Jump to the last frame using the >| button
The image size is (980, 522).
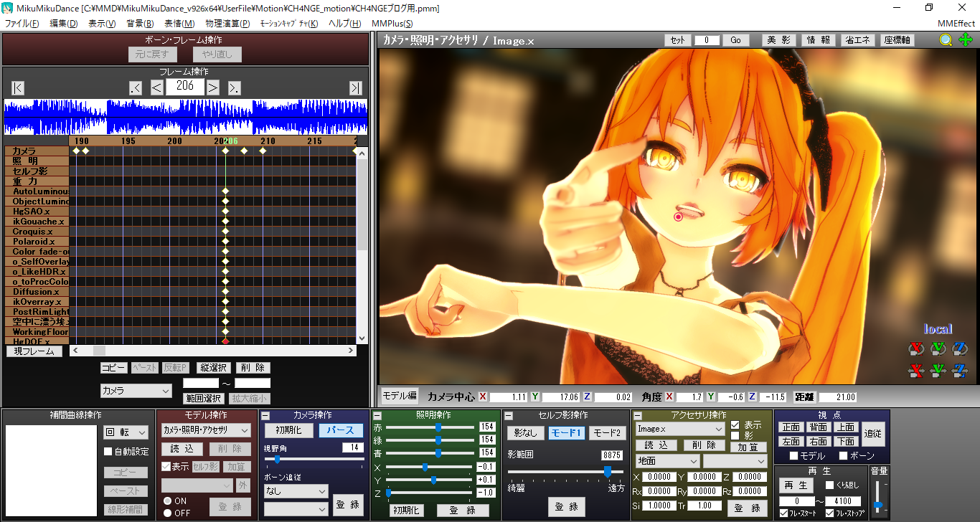(x=356, y=87)
